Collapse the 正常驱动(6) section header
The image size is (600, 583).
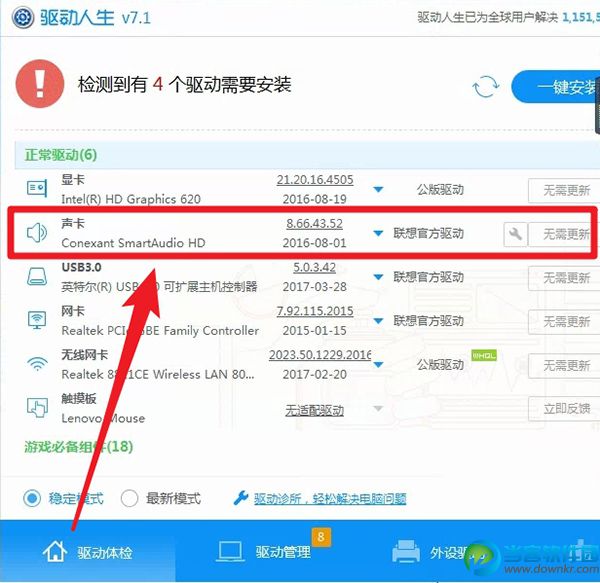307,155
